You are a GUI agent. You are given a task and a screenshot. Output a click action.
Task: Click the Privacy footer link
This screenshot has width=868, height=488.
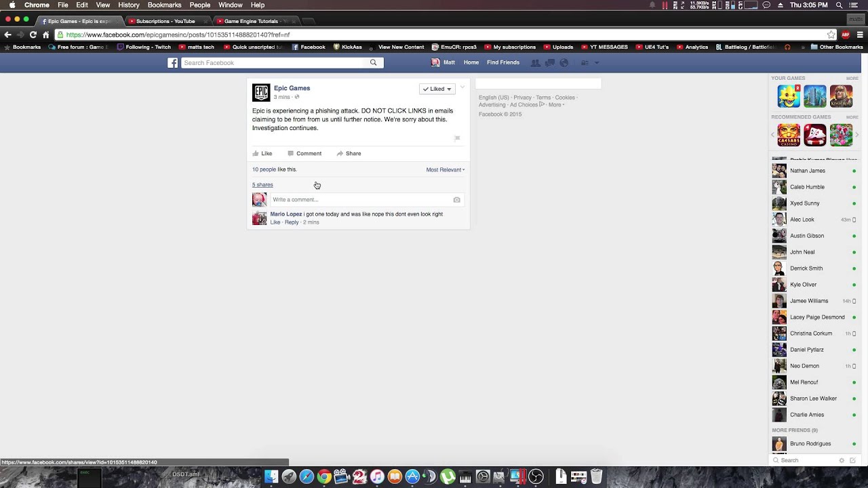point(522,98)
